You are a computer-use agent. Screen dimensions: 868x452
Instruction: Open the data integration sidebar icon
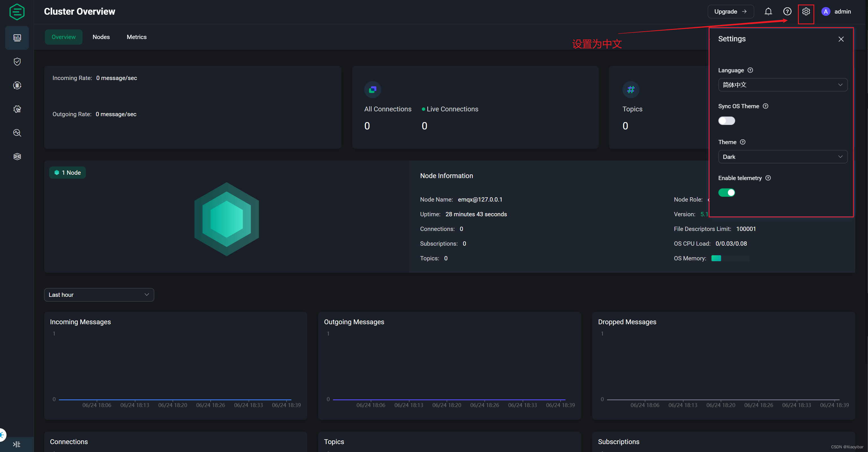click(17, 85)
